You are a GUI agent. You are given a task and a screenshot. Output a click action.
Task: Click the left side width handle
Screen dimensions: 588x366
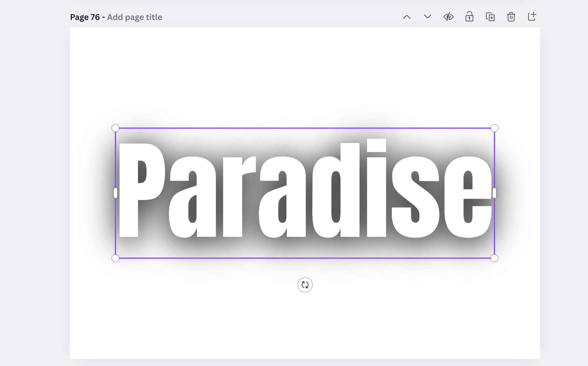115,193
